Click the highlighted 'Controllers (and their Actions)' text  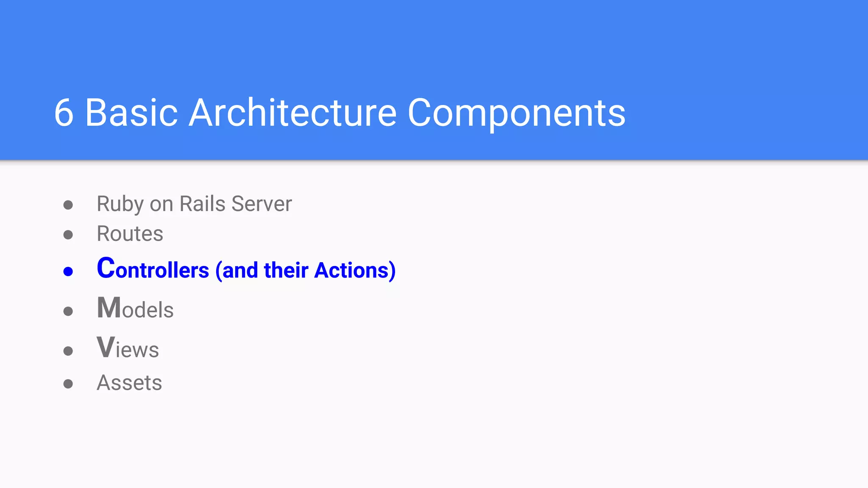[246, 269]
